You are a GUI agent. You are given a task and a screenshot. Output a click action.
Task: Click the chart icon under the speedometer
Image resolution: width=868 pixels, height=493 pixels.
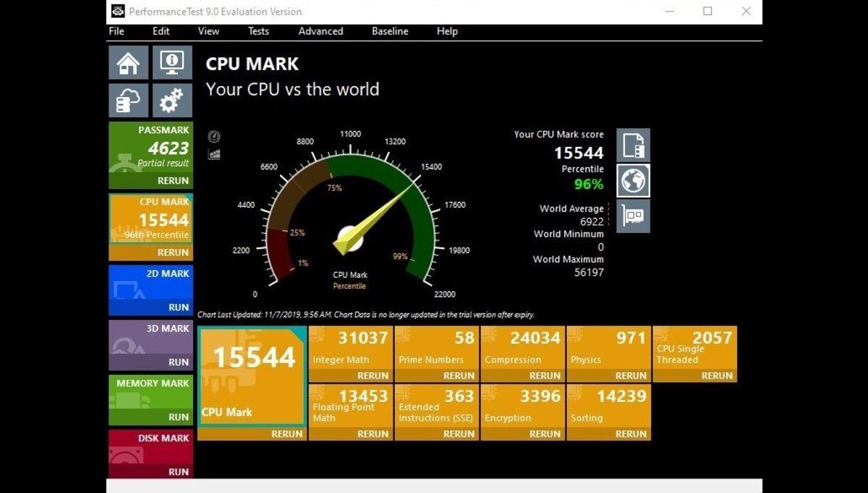point(213,153)
